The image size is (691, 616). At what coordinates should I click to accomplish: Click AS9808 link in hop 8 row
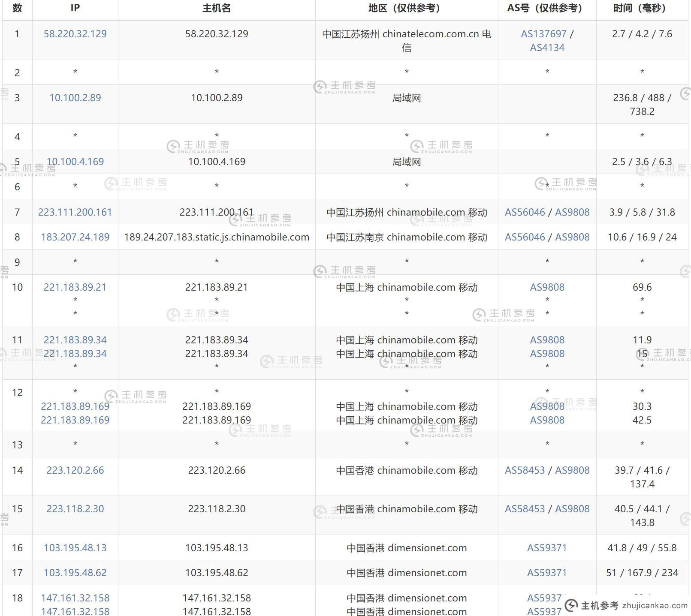572,237
